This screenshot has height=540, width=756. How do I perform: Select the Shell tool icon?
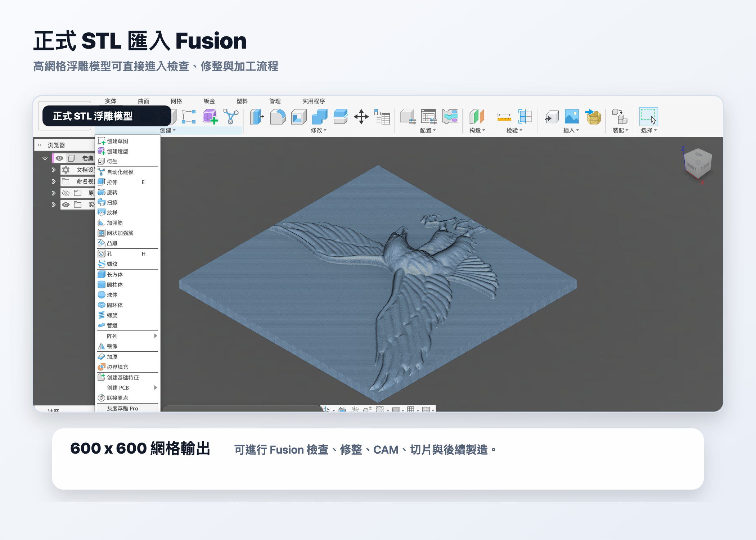coord(298,117)
